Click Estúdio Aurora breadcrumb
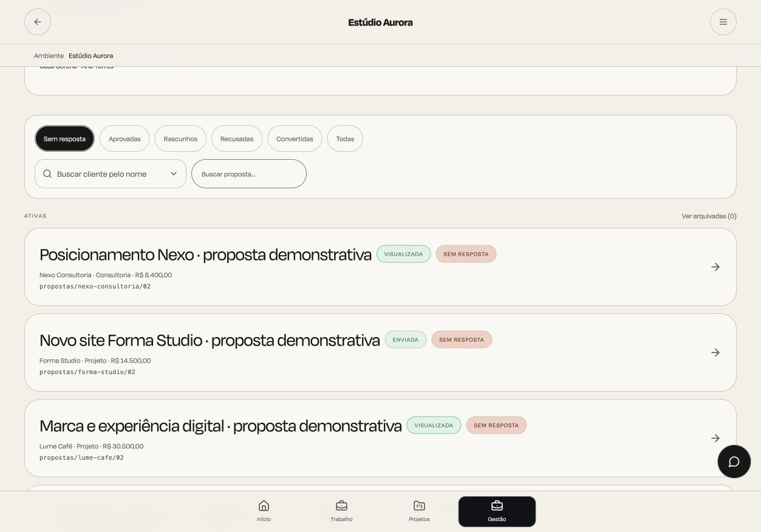Viewport: 761px width, 532px height. pos(90,56)
